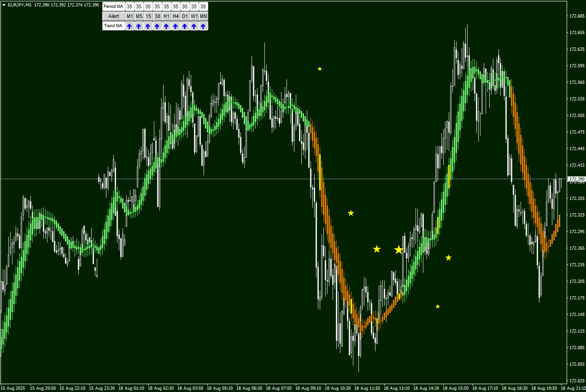Toggle the W1 timeframe alert button
This screenshot has width=586, height=392.
[194, 16]
